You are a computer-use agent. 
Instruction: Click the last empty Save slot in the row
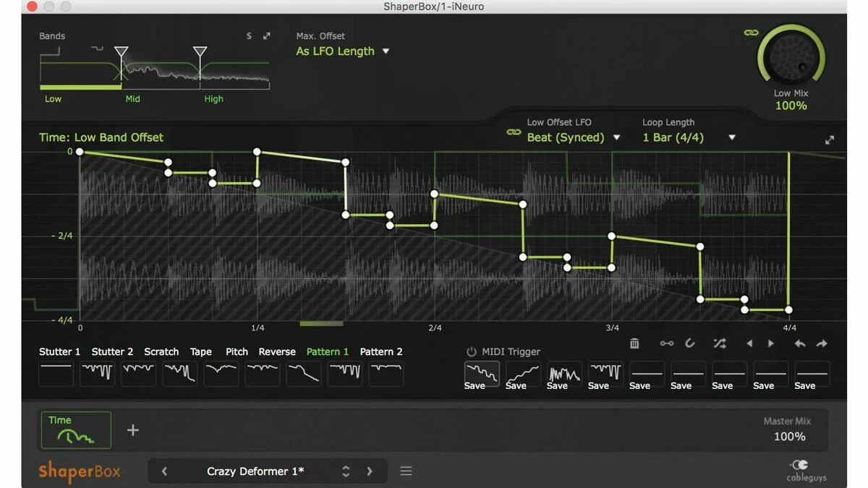point(812,374)
